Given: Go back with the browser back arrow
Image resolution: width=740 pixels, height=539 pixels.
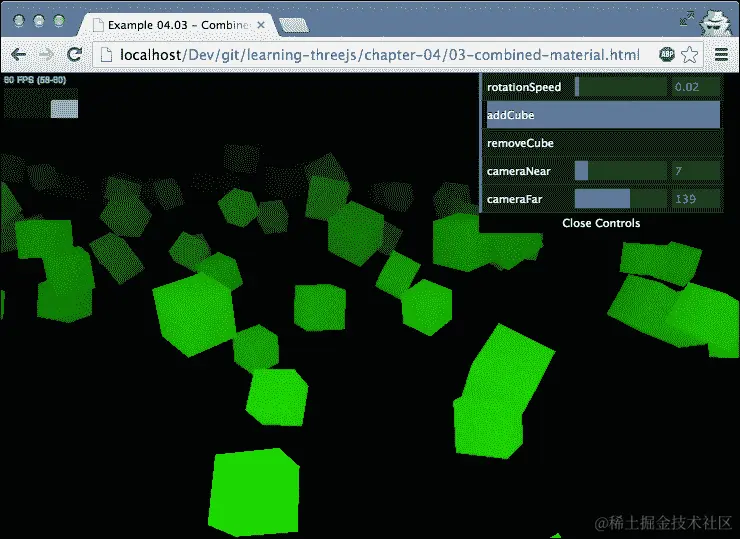Looking at the screenshot, I should pos(18,55).
